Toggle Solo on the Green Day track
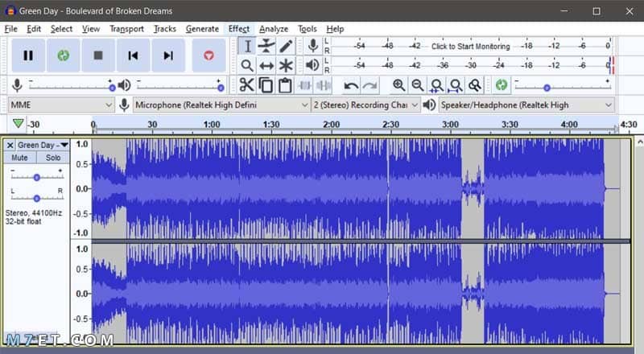The image size is (644, 354). [x=53, y=158]
